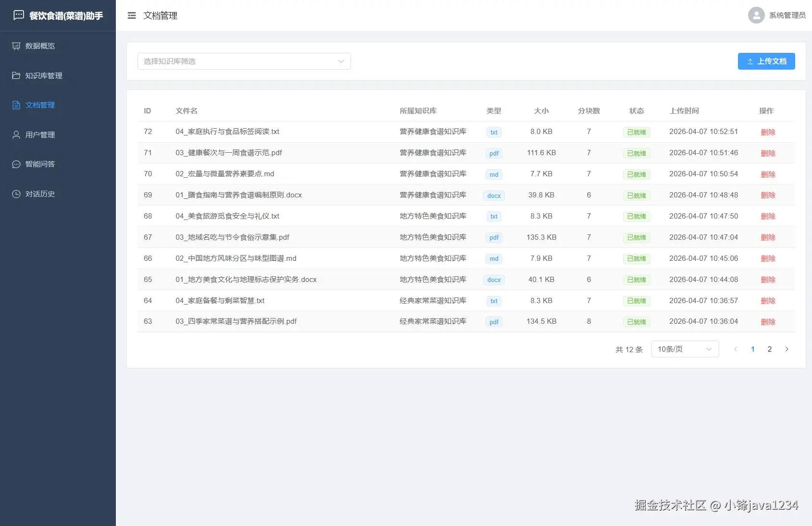Screen dimensions: 812x526
Task: Click filename 03_地域名吃与节令食俗示意集.pdf
Action: [x=232, y=237]
